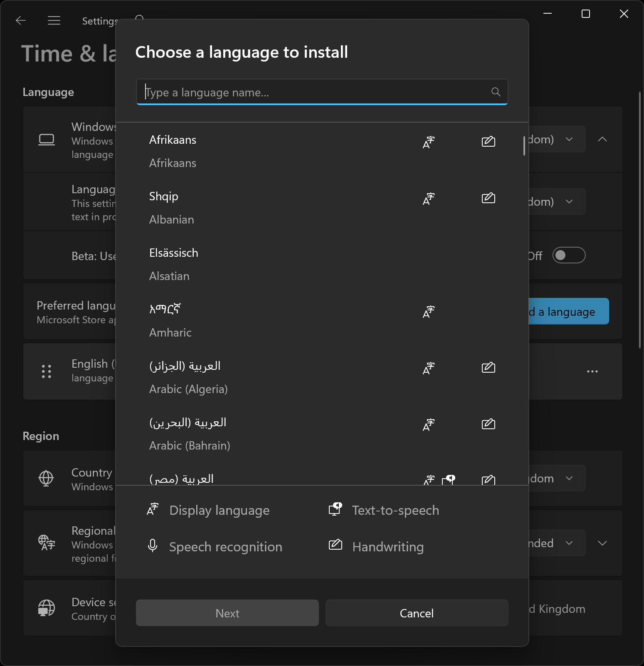Click the language list scrollbar thumb
Viewport: 644px width, 666px height.
click(x=524, y=146)
